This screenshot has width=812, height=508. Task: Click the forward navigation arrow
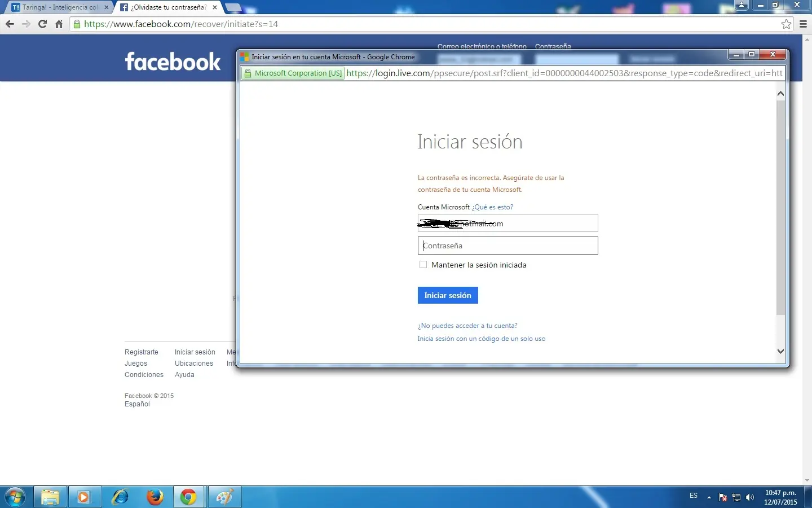(26, 24)
